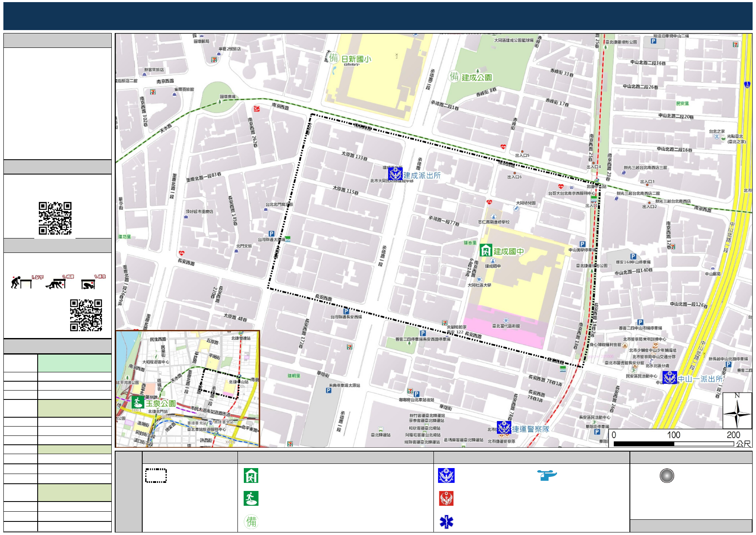Image resolution: width=756 pixels, height=535 pixels.
Task: Click the parking P icon at 普客二四中山市場停車場
Action: click(640, 322)
